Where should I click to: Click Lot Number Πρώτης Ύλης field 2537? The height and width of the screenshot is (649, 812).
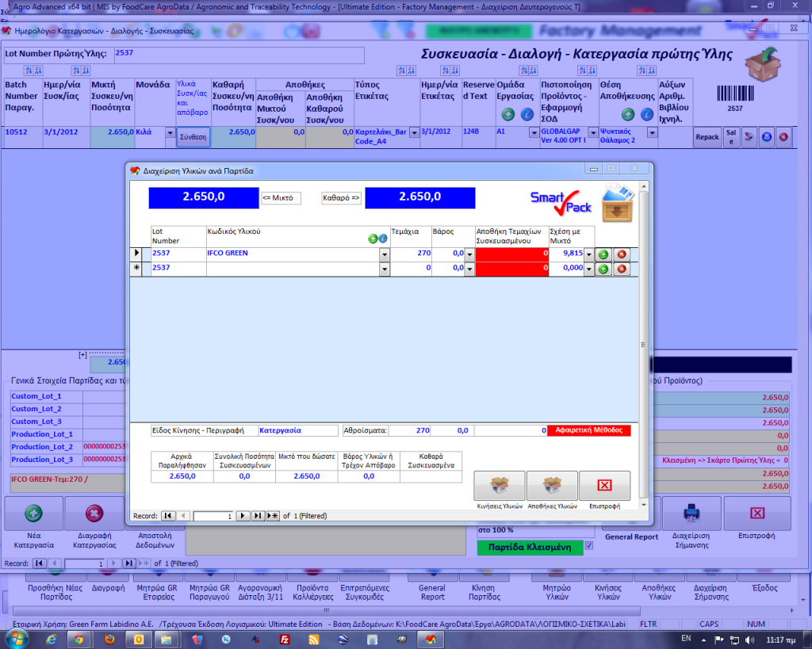coord(239,55)
